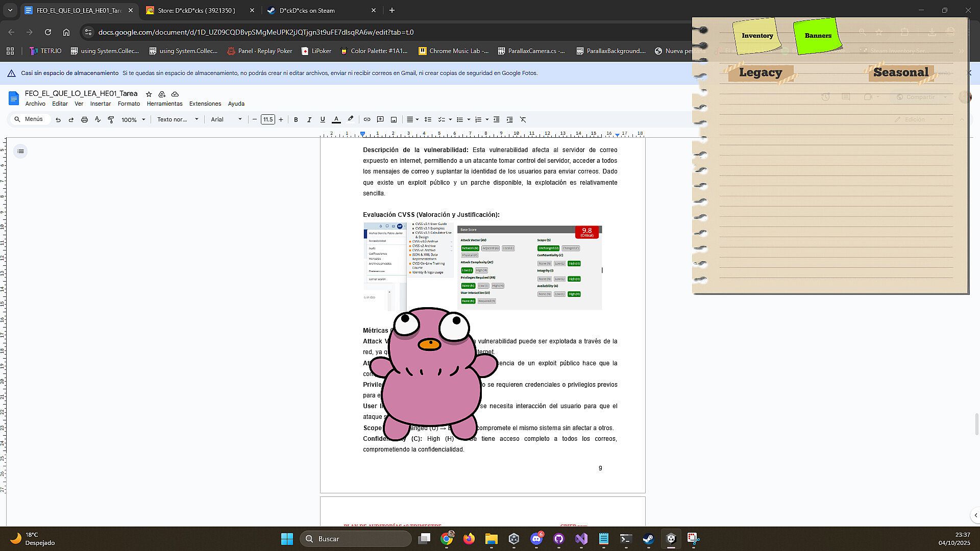Image resolution: width=980 pixels, height=551 pixels.
Task: Click the green Banners sticky note
Action: pos(818,36)
